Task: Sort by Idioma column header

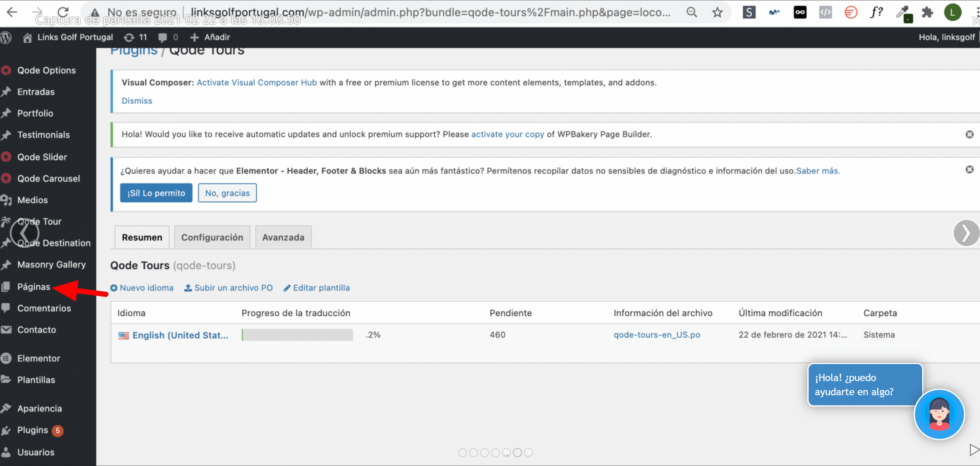Action: [x=131, y=313]
